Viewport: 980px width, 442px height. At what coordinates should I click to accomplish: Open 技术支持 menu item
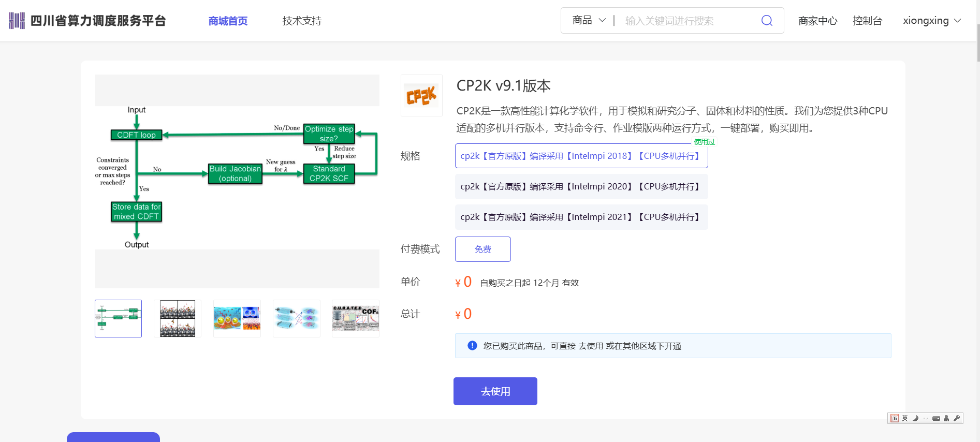(x=302, y=21)
